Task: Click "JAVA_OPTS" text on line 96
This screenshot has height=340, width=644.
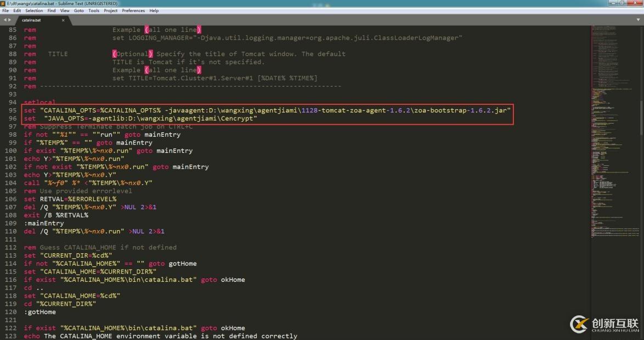Action: pyautogui.click(x=66, y=119)
